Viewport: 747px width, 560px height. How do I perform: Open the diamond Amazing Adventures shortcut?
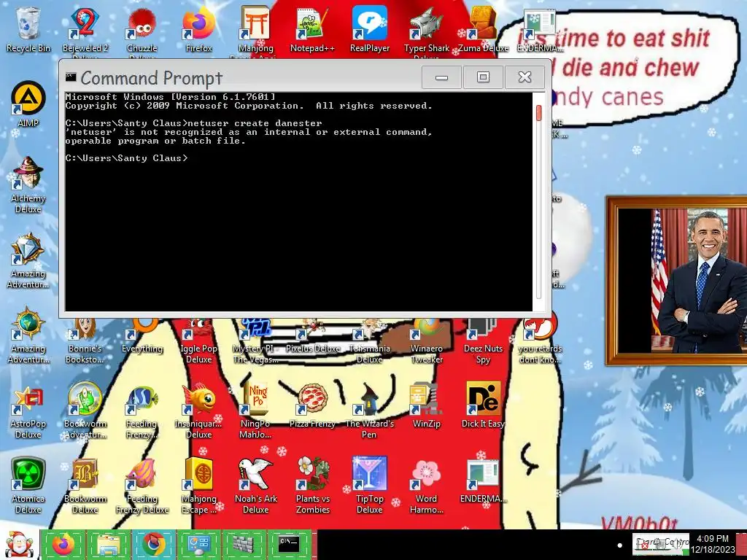(x=28, y=260)
